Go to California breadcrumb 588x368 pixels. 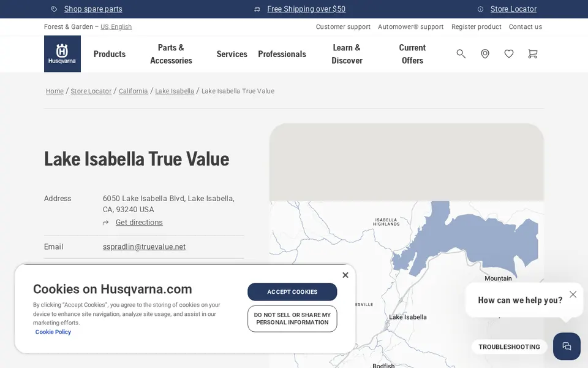coord(133,91)
